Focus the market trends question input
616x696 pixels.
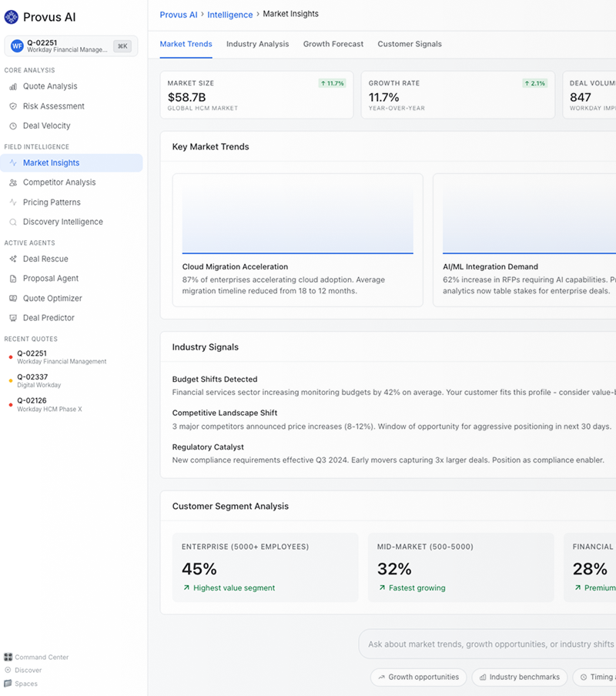(490, 644)
